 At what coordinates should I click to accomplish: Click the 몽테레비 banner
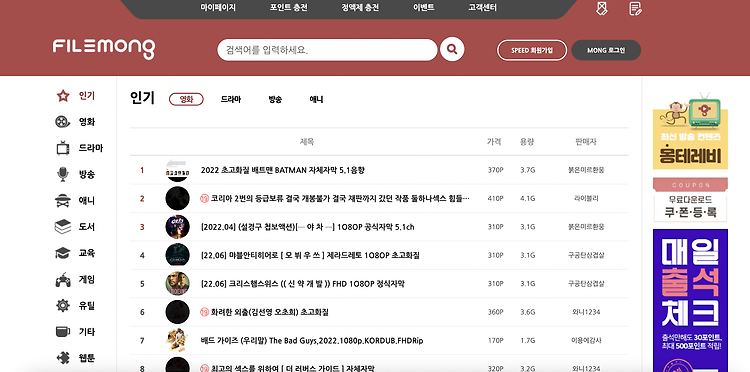690,131
